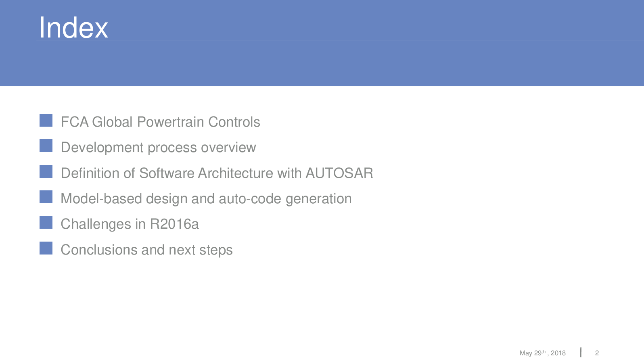Screen dimensions: 644x363
Task: Select Challenges in R2016a line
Action: [130, 224]
